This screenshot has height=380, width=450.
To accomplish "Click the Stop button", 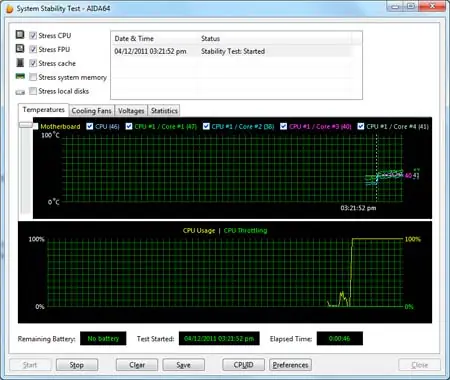I will [77, 365].
